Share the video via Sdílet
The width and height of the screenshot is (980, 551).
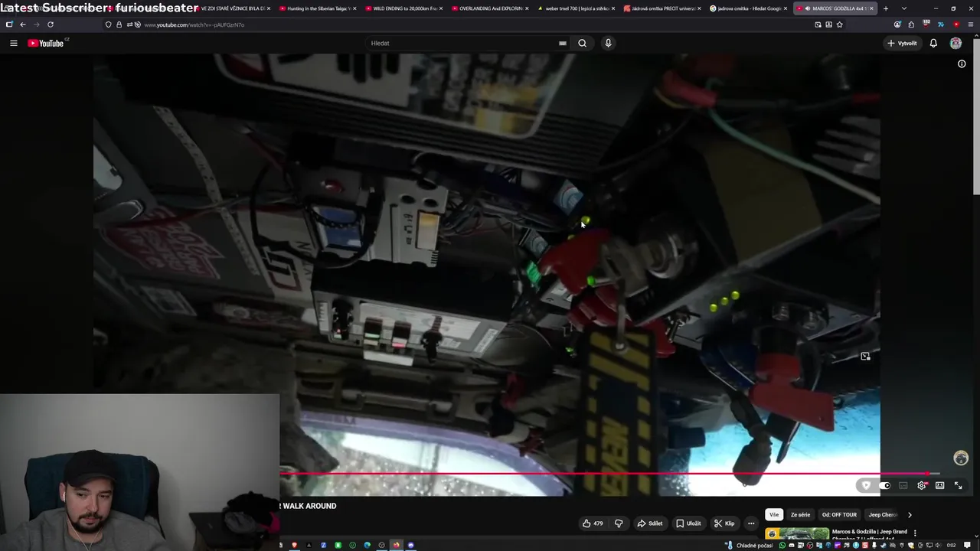tap(650, 523)
